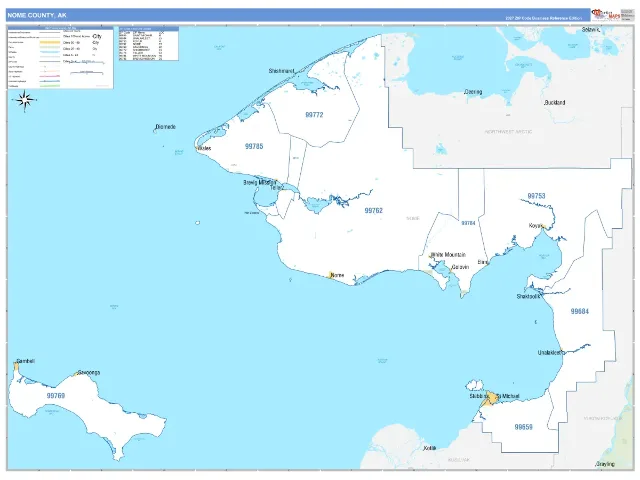640x480 pixels.
Task: Select the White Mountain label
Action: coord(448,255)
